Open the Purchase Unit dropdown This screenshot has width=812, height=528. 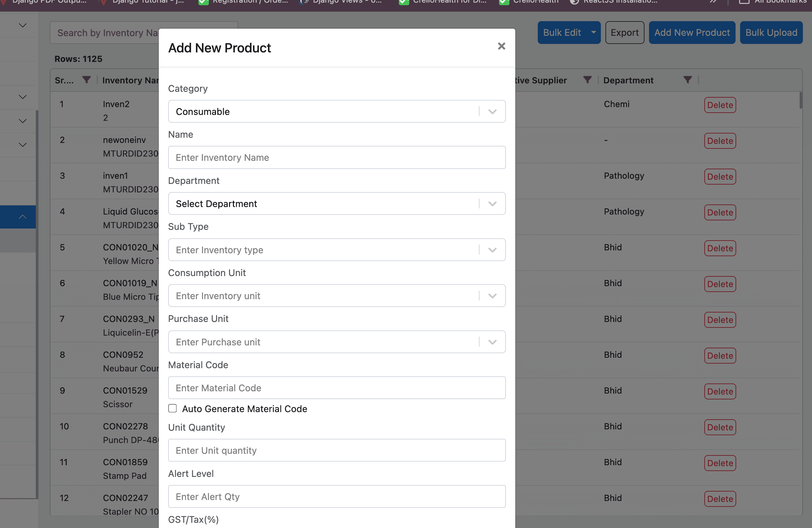click(x=337, y=342)
